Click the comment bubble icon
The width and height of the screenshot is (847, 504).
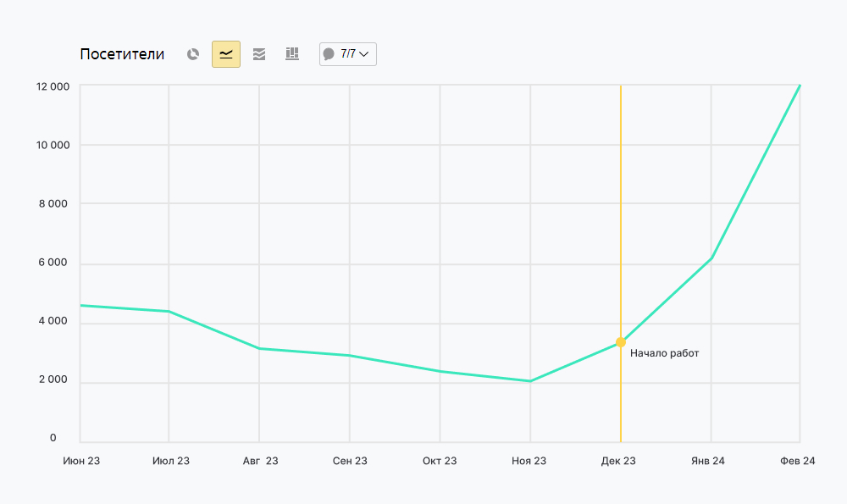(x=329, y=54)
